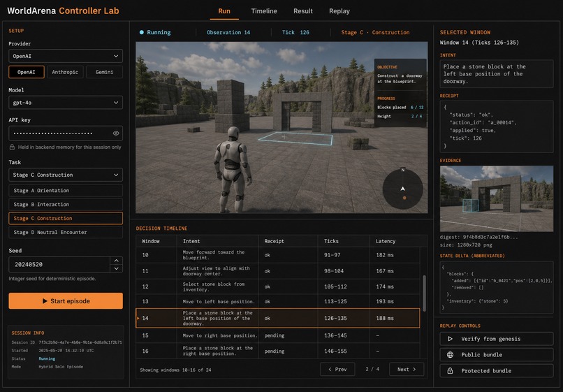Open the Timeline tab
This screenshot has height=392, width=563.
click(264, 11)
